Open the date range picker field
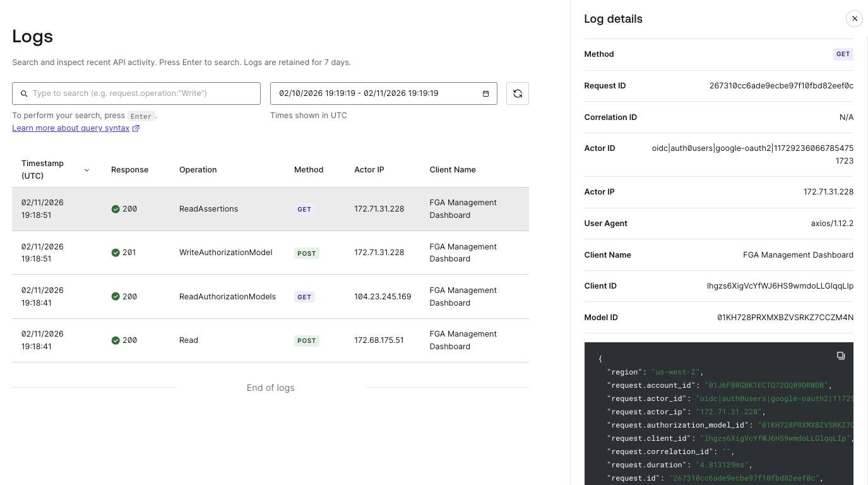Image resolution: width=868 pixels, height=485 pixels. tap(384, 93)
